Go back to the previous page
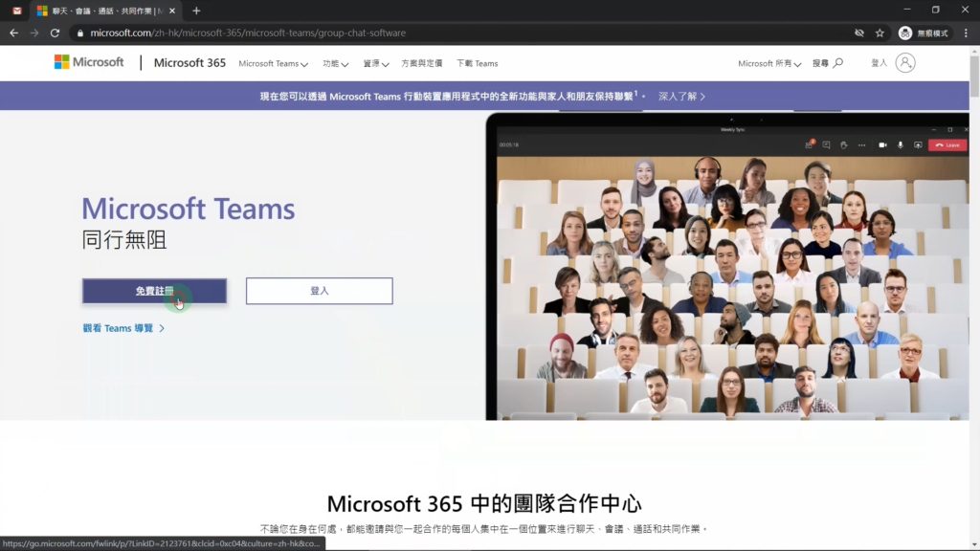This screenshot has height=551, width=980. coord(13,33)
